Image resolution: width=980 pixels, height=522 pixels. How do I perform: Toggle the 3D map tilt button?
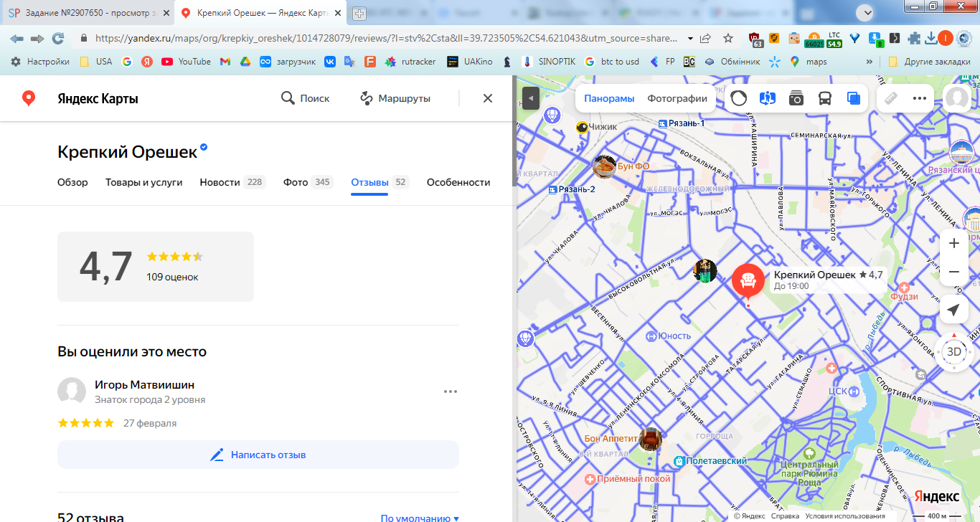click(954, 351)
